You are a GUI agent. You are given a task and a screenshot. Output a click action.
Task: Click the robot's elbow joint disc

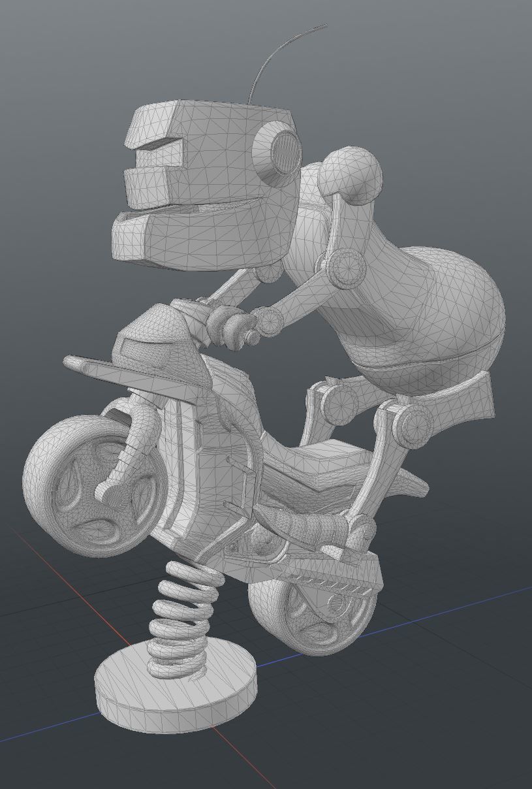coord(345,268)
